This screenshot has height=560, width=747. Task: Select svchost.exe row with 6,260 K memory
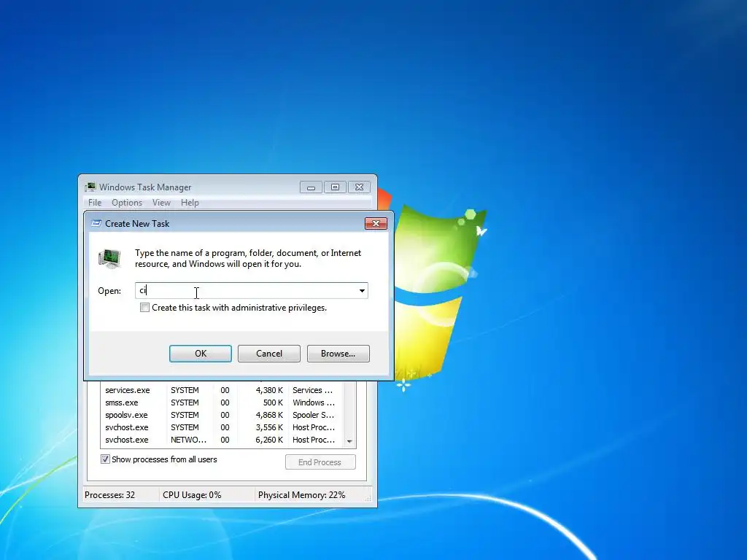click(222, 440)
